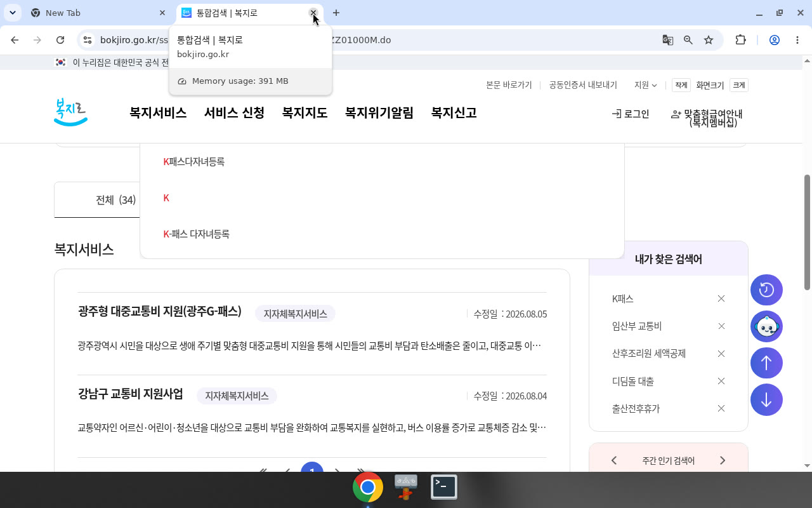The width and height of the screenshot is (812, 508).
Task: Make screen size larger with 크게
Action: pos(739,85)
